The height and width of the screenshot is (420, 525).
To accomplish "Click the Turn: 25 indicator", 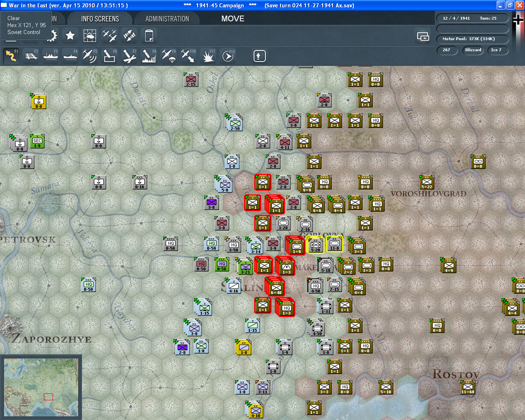I will (x=488, y=18).
